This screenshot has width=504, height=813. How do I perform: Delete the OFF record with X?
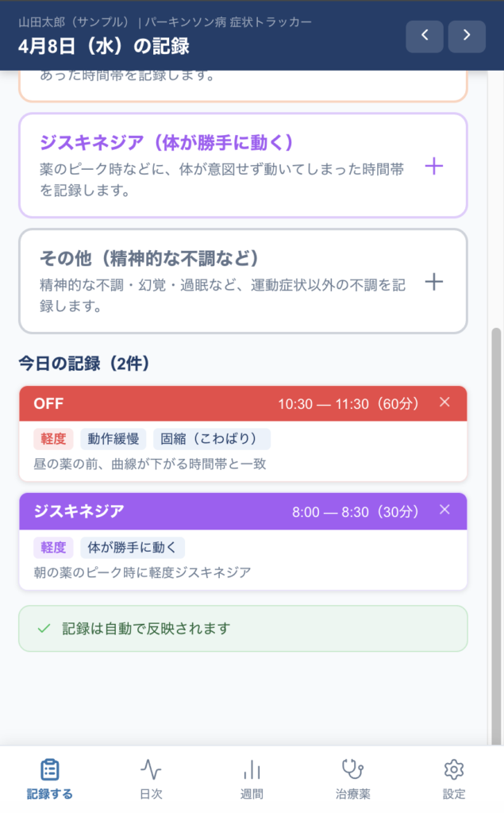[444, 403]
